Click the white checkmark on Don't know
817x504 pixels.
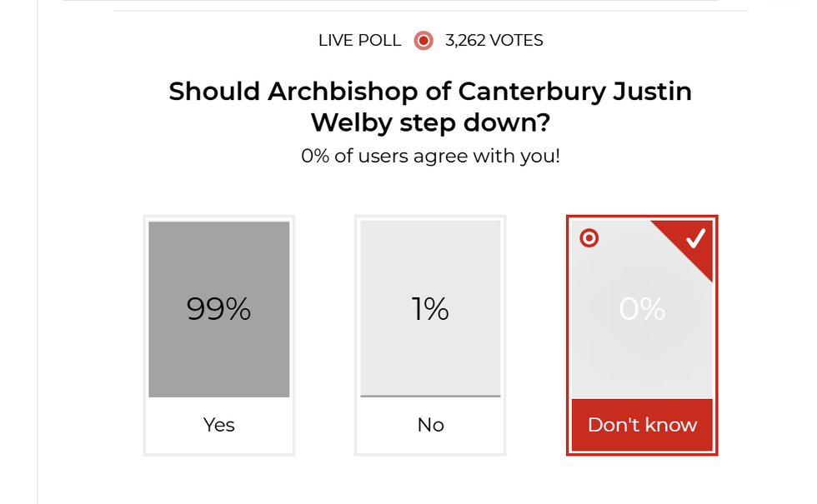click(695, 239)
